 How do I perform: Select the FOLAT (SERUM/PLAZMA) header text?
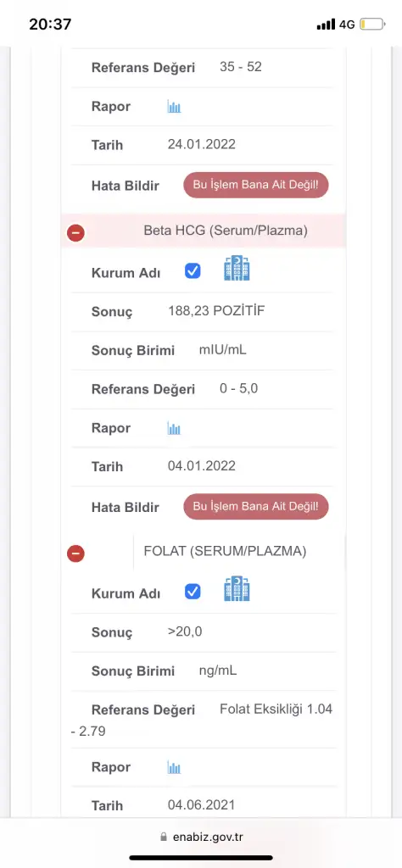(x=225, y=551)
